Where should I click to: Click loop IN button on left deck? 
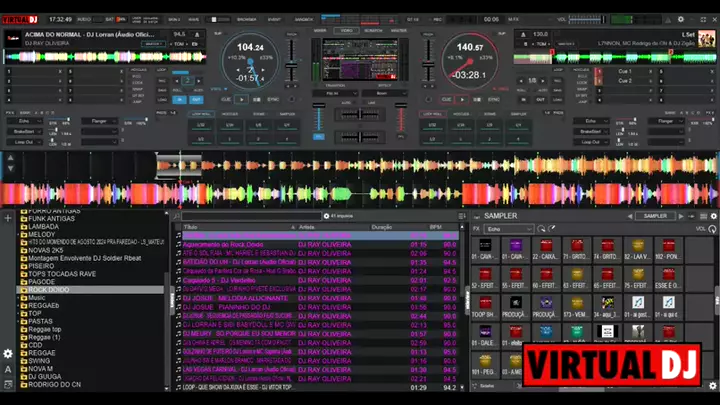tap(180, 99)
